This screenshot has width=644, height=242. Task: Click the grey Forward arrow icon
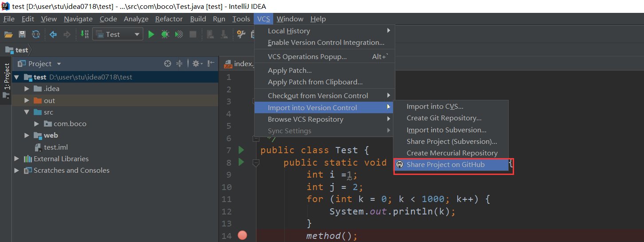pyautogui.click(x=67, y=34)
